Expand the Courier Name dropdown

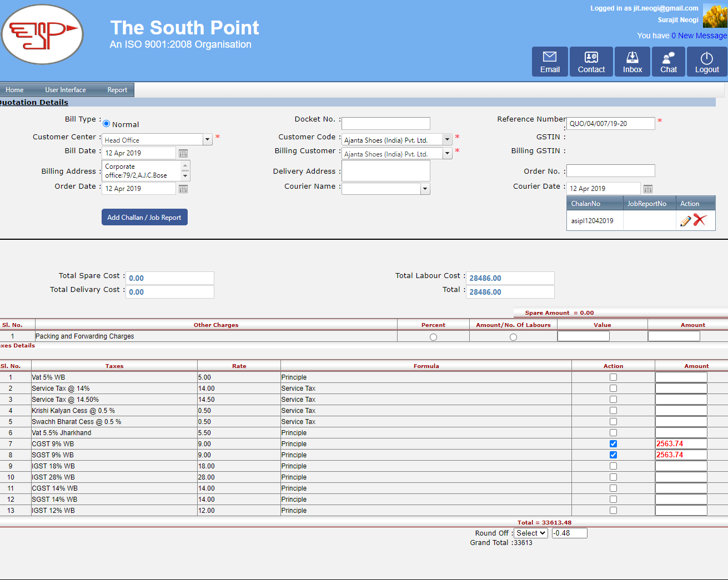(x=425, y=189)
